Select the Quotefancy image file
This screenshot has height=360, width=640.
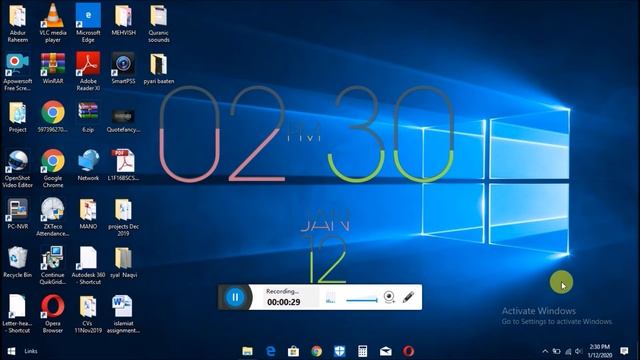[x=123, y=120]
